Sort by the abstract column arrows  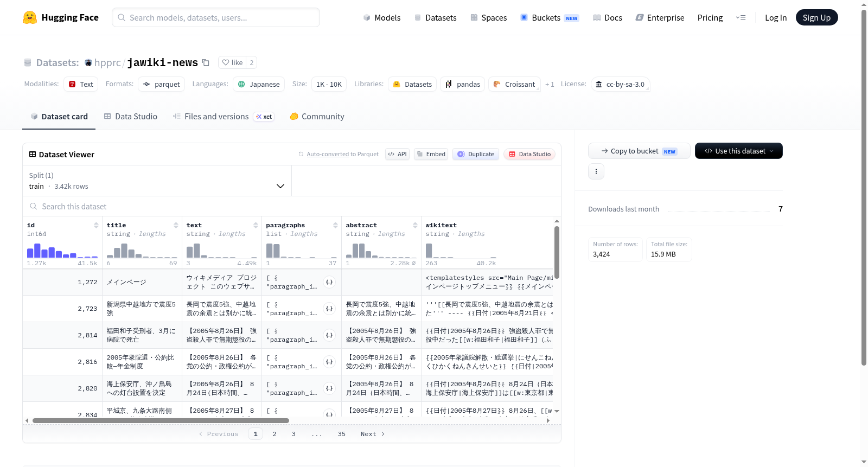point(415,225)
